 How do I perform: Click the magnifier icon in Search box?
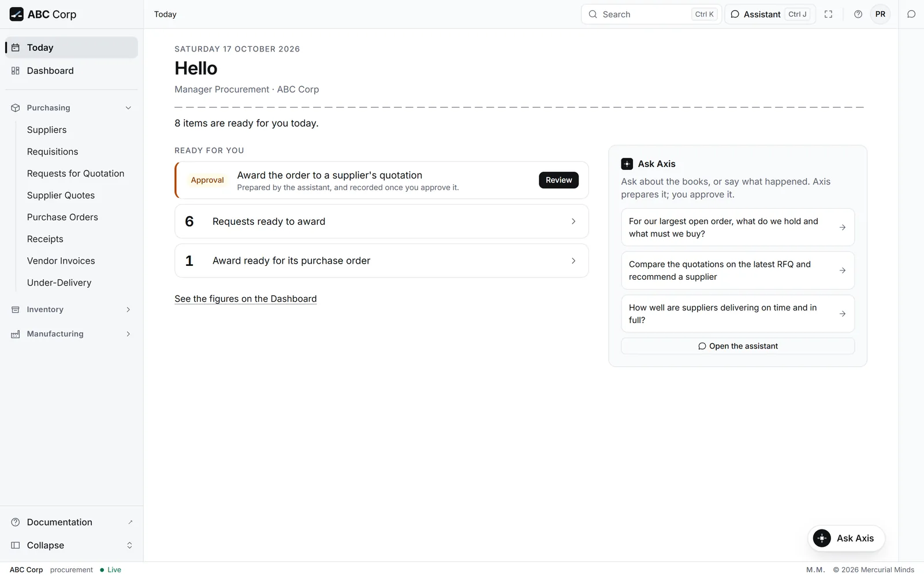(x=593, y=14)
